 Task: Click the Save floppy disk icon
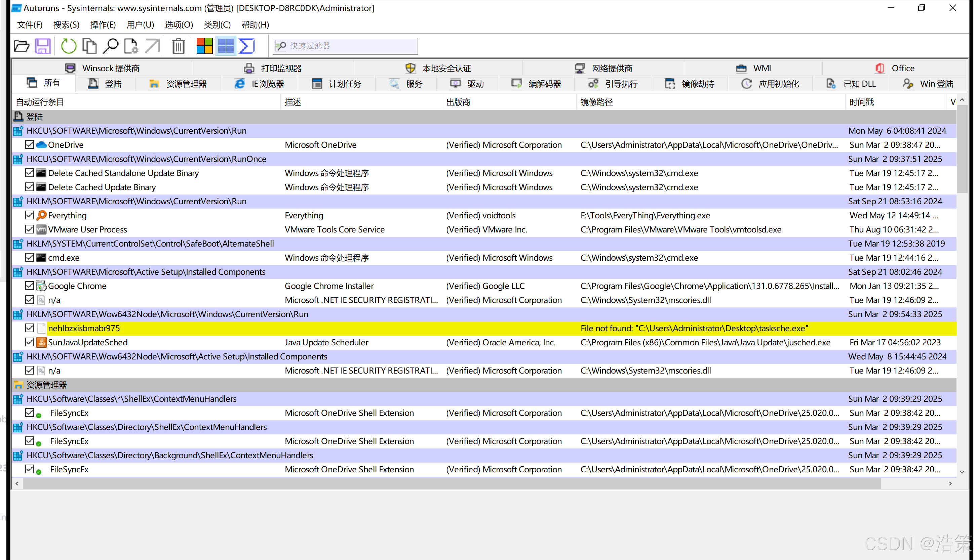43,46
